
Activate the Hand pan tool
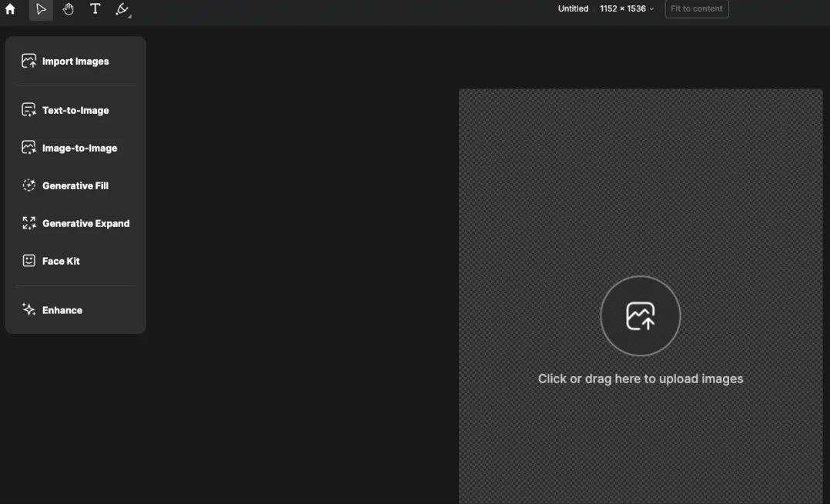point(68,9)
